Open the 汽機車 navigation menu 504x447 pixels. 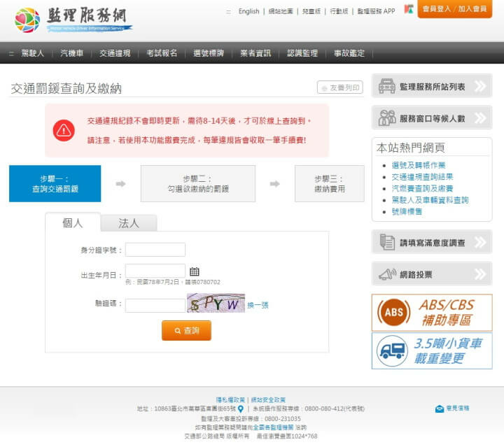(71, 53)
